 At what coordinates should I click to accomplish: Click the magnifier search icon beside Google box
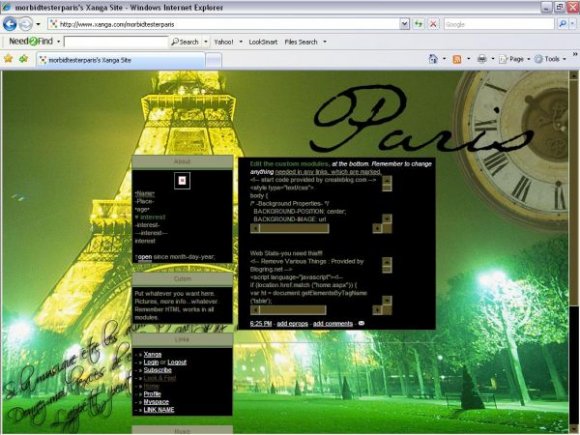(x=563, y=24)
